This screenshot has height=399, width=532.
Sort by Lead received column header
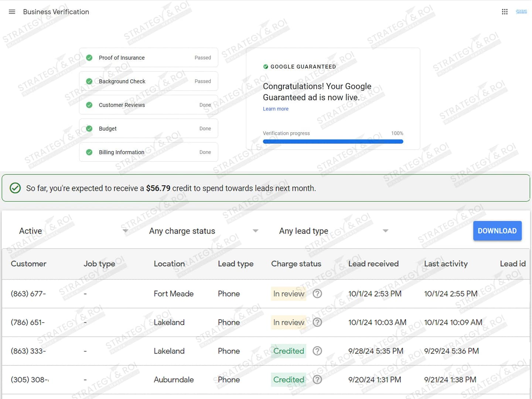pos(373,264)
